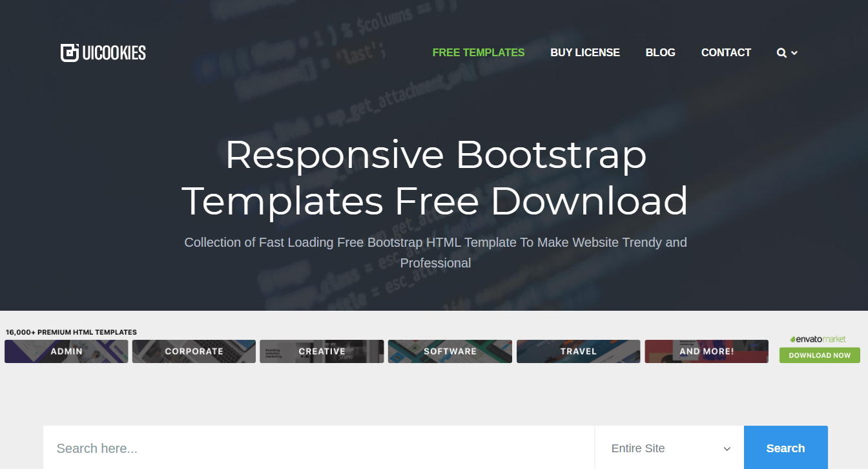Select the Travel template banner
This screenshot has height=469, width=868.
pyautogui.click(x=578, y=351)
